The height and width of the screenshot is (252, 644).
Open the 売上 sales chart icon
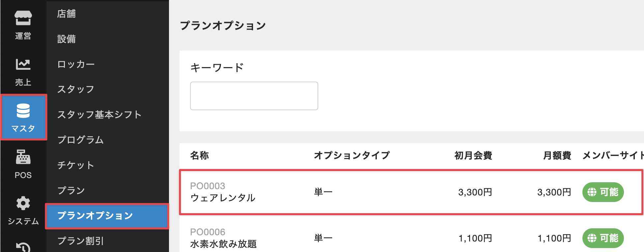pos(23,71)
